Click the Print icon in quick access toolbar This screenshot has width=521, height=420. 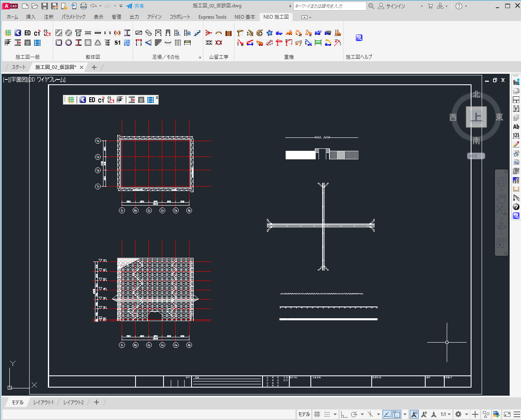pyautogui.click(x=84, y=6)
